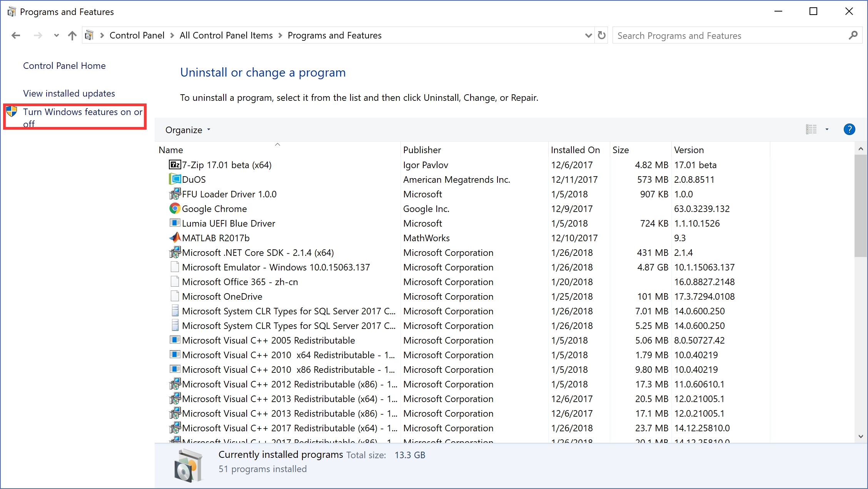Refresh the Programs and Features list
Screen dimensions: 868x489
tap(602, 35)
